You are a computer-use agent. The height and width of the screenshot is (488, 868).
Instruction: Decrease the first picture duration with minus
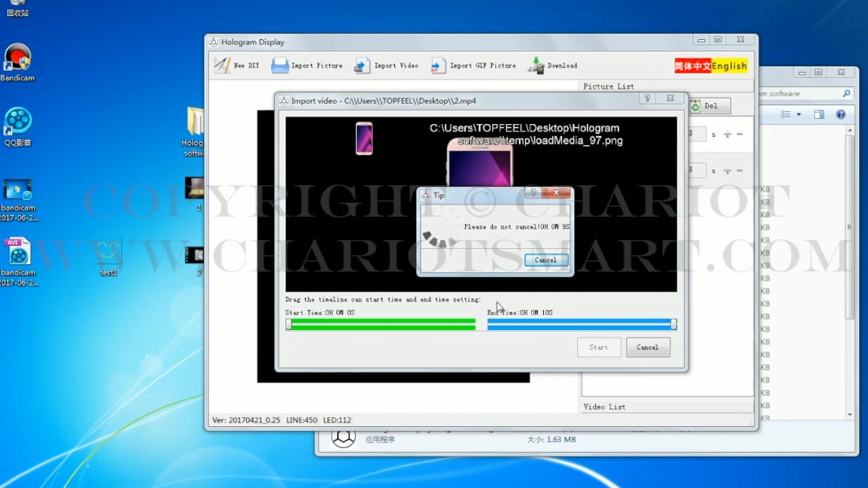point(740,134)
